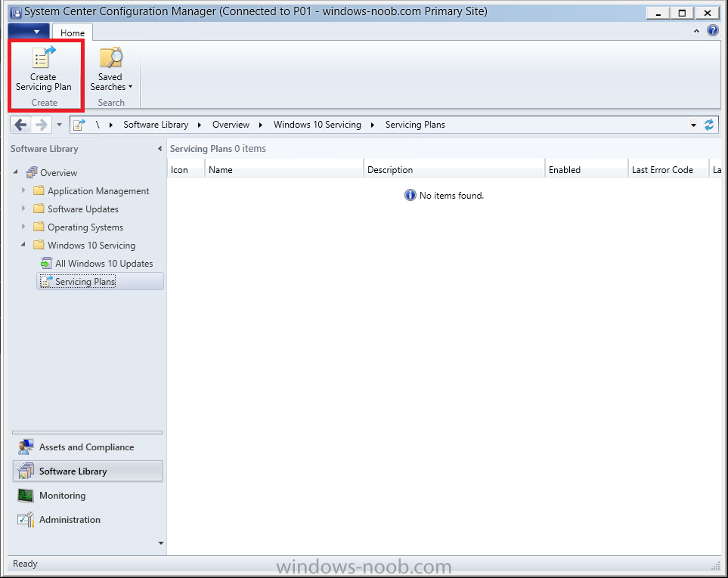The height and width of the screenshot is (578, 728).
Task: Click Software Library in the breadcrumb
Action: [x=156, y=125]
